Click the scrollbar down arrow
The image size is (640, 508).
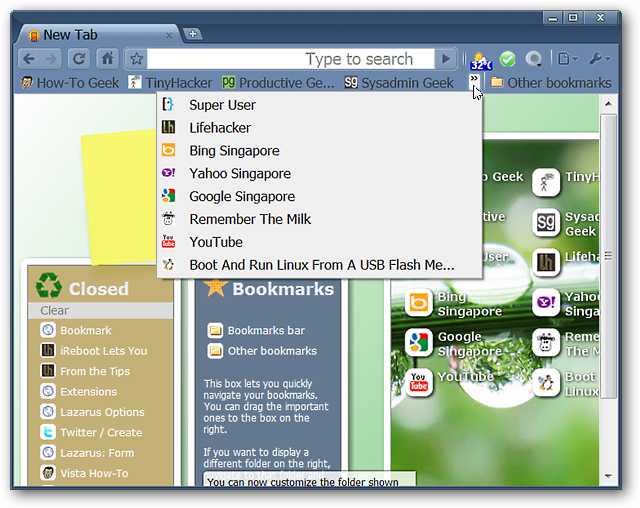pos(608,476)
